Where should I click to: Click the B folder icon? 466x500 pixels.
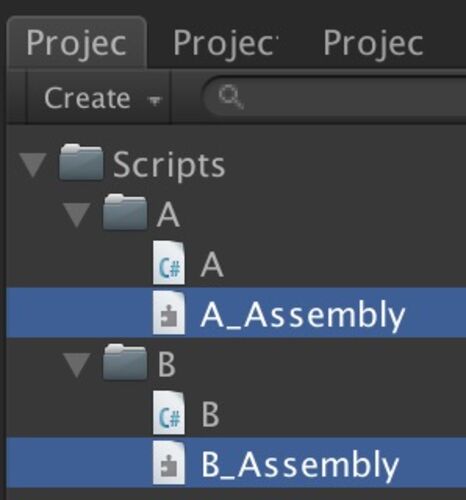(x=125, y=362)
